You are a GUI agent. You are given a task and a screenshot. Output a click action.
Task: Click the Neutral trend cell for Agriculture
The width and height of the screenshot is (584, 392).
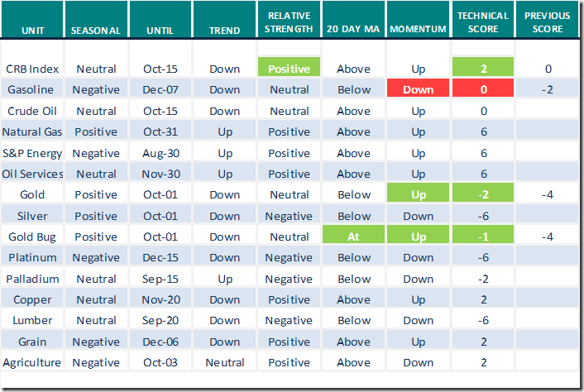point(225,362)
